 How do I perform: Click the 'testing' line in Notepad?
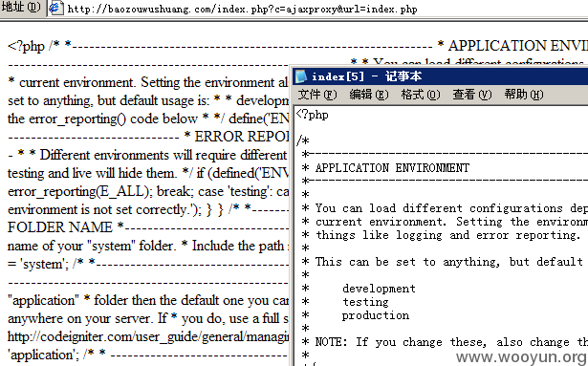[x=365, y=302]
